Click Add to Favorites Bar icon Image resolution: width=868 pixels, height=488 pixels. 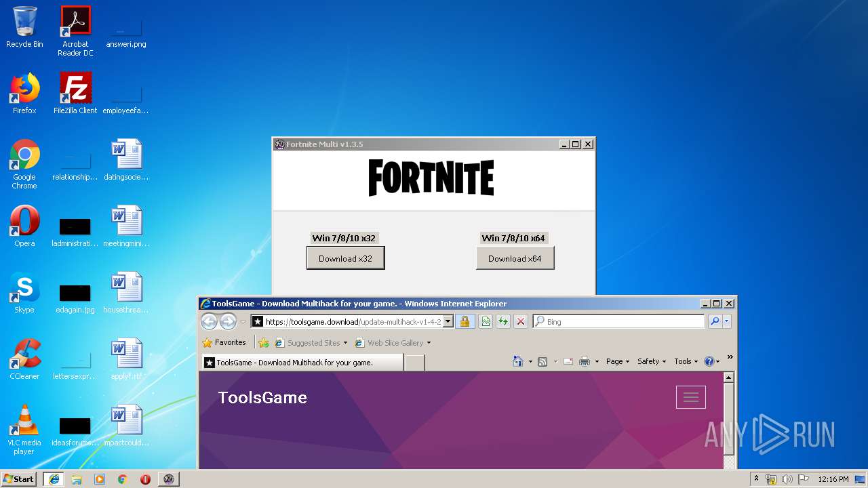pos(264,343)
